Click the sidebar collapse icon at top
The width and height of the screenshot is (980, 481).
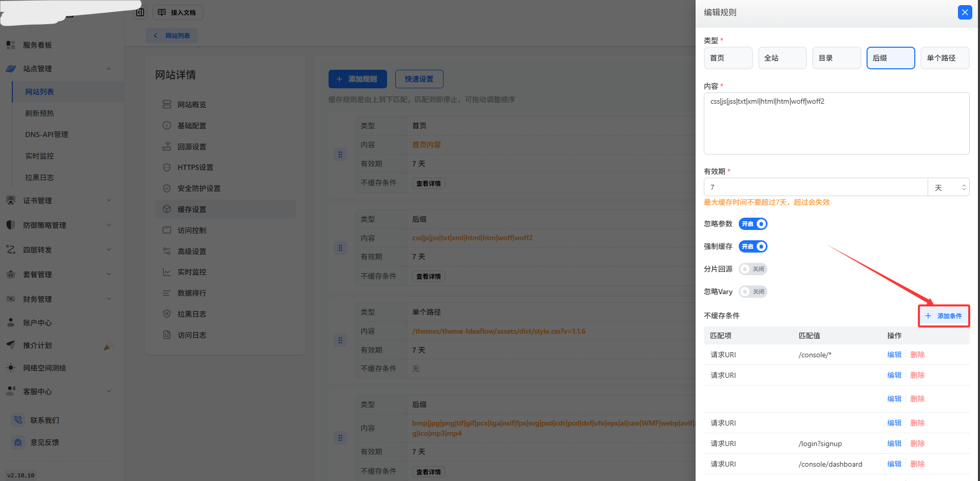(x=140, y=12)
